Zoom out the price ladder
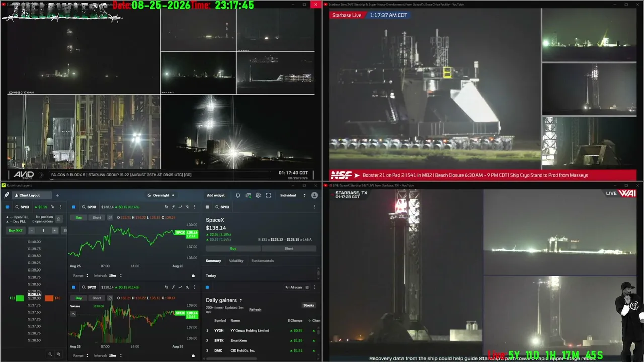Viewport: 644px width, 362px height. click(x=50, y=354)
